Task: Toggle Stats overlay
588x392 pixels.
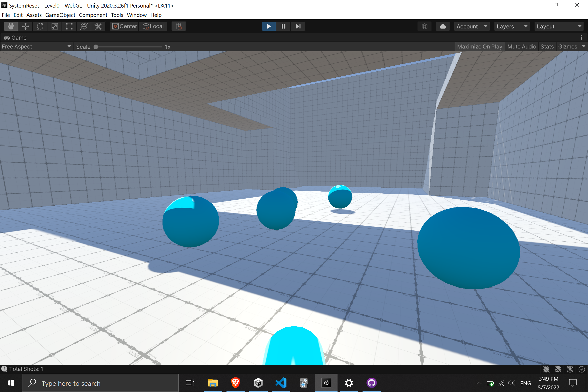Action: (x=547, y=47)
